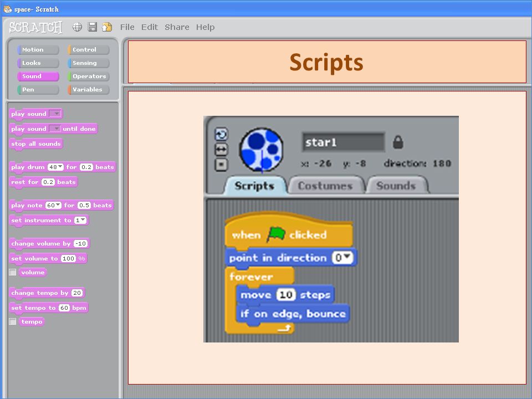Click the 'direction: 180' readout

tap(417, 163)
